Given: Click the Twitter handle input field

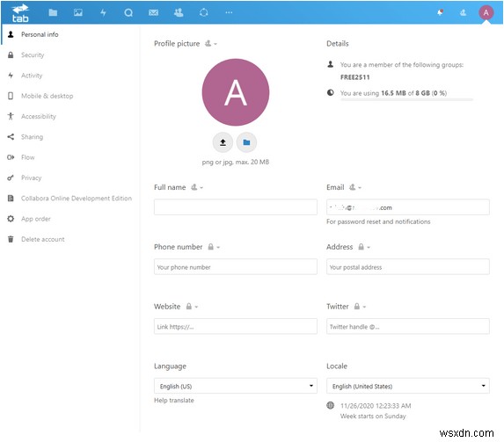Looking at the screenshot, I should (408, 326).
